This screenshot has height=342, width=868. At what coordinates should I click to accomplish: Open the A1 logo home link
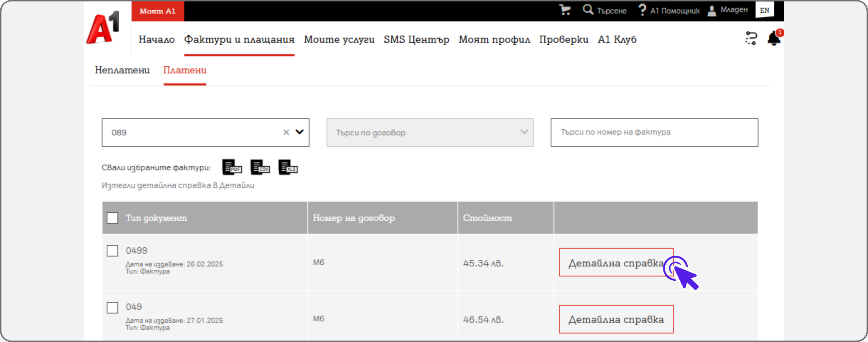pos(103,28)
